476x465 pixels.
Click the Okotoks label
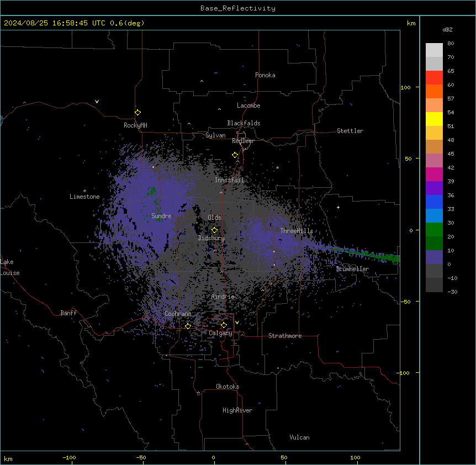tap(228, 387)
